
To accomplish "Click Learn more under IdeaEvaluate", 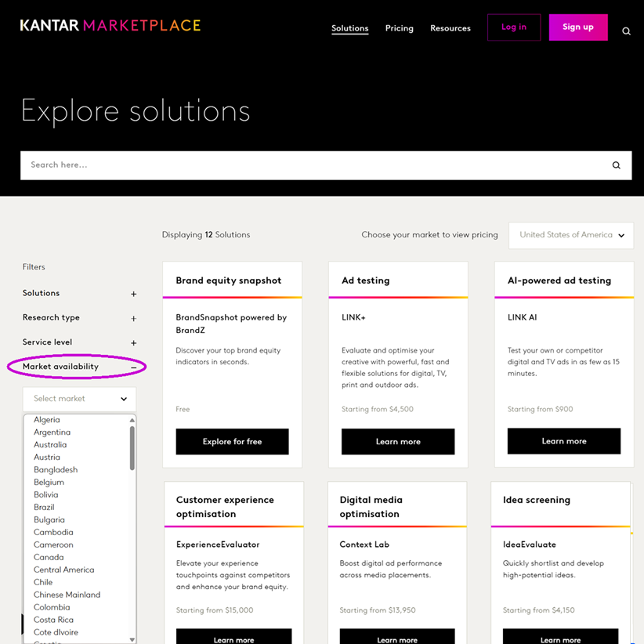I will pyautogui.click(x=560, y=638).
